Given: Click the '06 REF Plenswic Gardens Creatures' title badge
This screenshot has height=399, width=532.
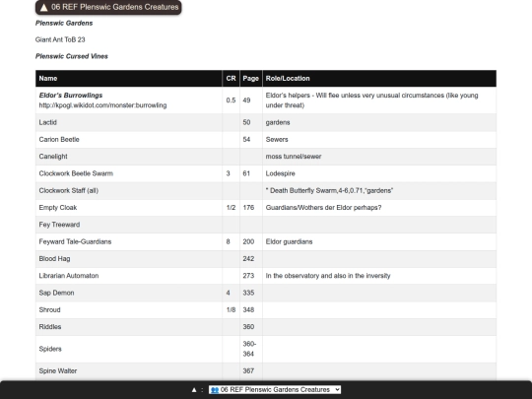Looking at the screenshot, I should (108, 8).
